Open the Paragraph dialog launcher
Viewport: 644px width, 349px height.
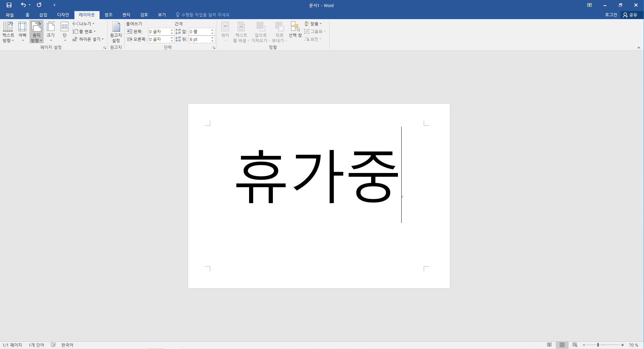[214, 48]
